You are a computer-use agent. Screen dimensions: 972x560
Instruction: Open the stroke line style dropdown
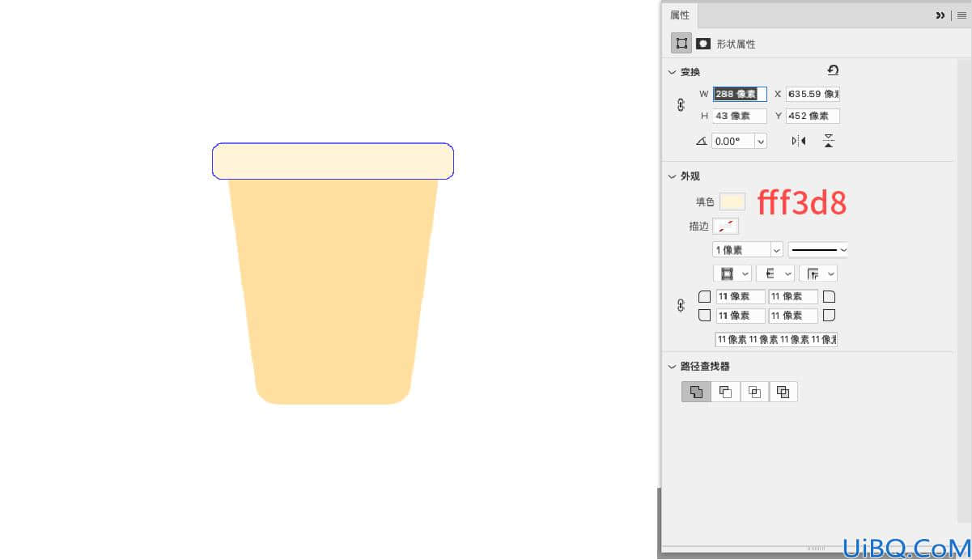click(818, 250)
